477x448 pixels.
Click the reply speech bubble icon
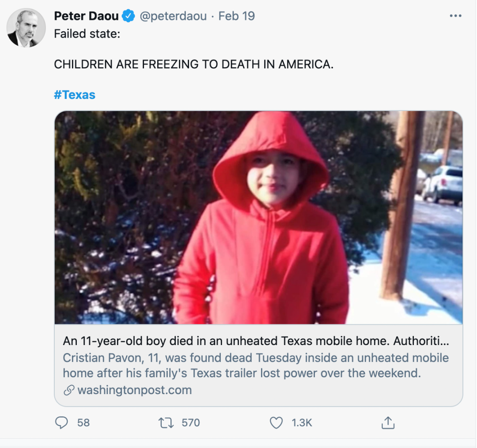61,422
